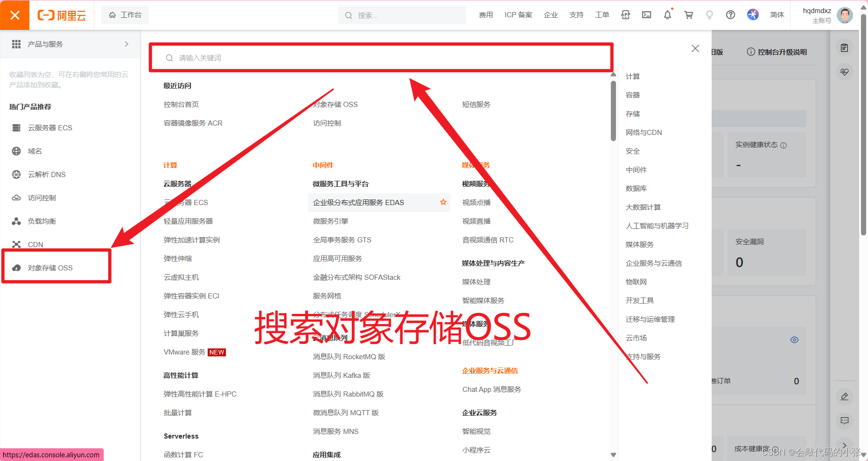Image resolution: width=868 pixels, height=461 pixels.
Task: Click the 负载均衡 icon
Action: pos(16,221)
